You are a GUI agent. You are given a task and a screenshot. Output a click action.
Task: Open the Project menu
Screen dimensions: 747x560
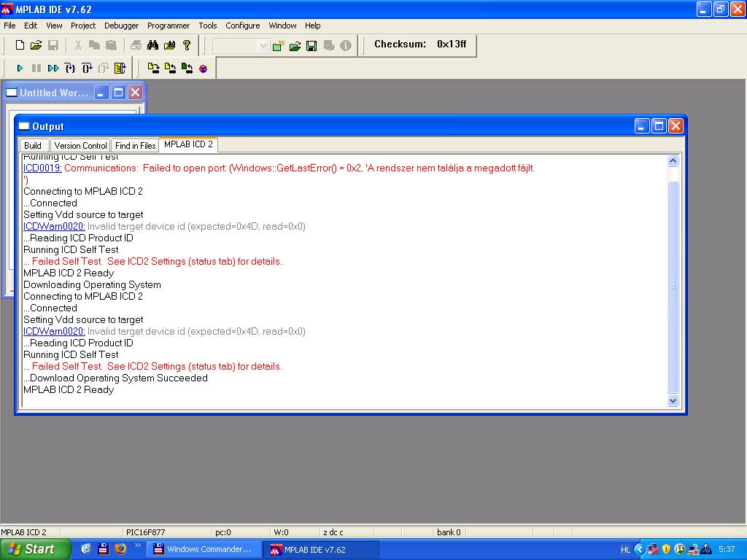[83, 26]
